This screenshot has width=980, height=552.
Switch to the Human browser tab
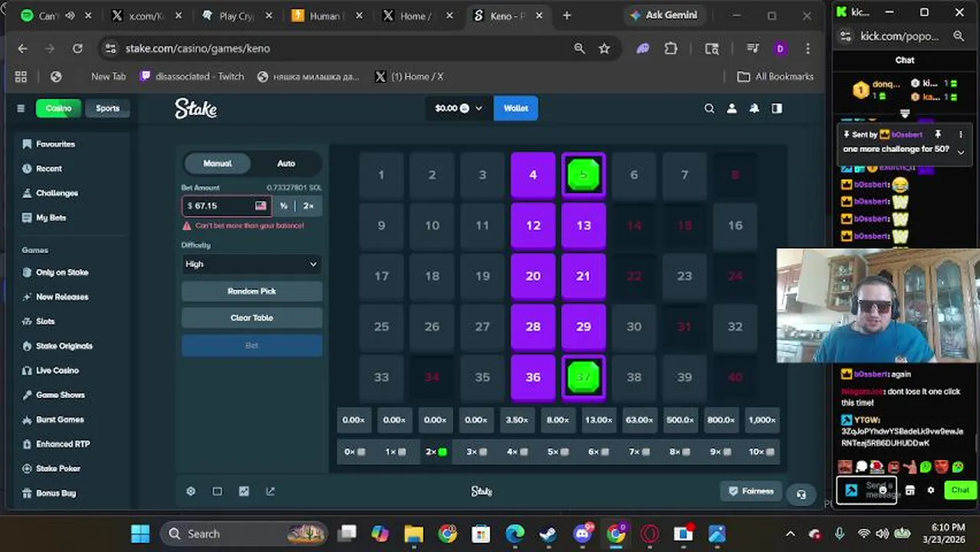click(327, 15)
